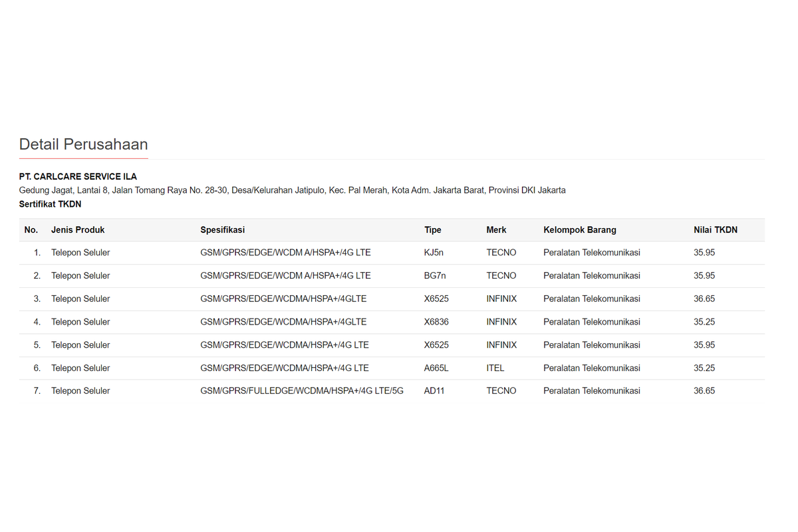Click the TKDN value in the AD11 row

click(x=704, y=391)
